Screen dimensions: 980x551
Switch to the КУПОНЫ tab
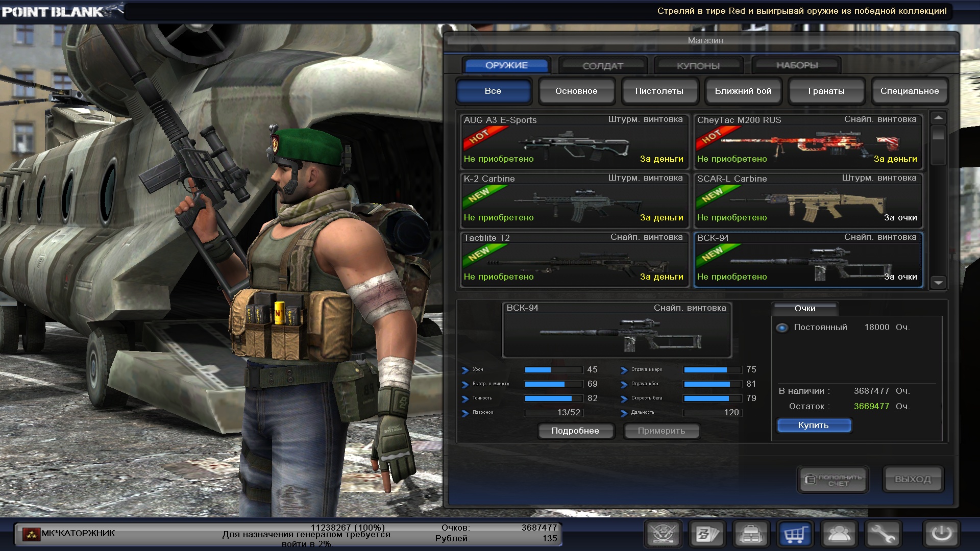click(698, 65)
